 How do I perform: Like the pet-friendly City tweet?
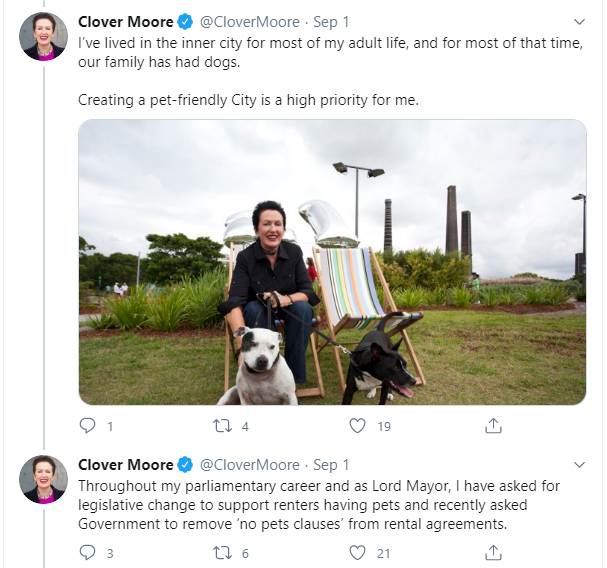tap(357, 426)
